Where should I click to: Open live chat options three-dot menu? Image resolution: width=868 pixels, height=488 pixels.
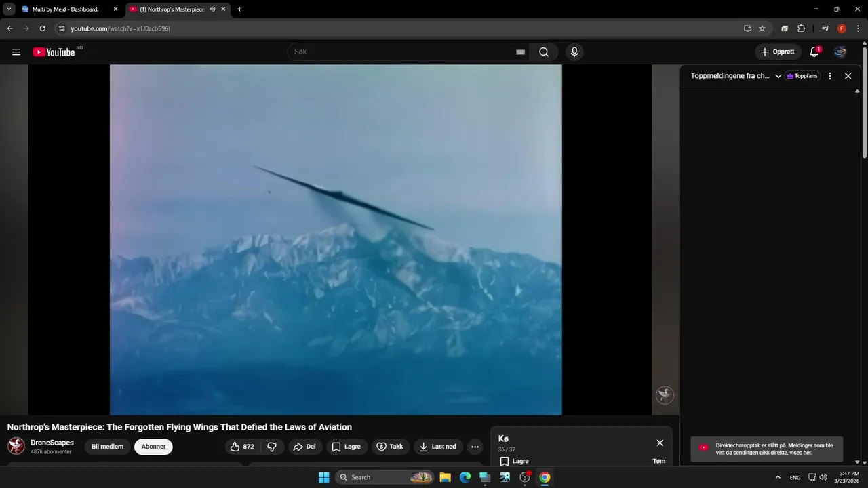830,76
